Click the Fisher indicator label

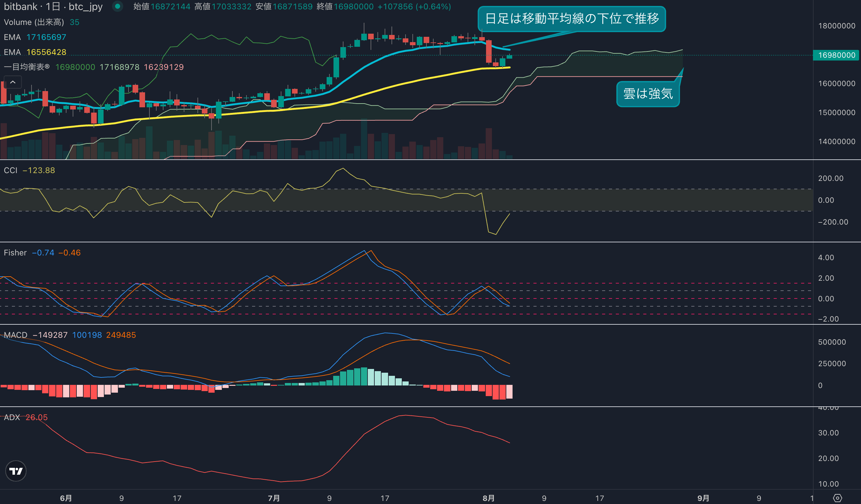[15, 253]
